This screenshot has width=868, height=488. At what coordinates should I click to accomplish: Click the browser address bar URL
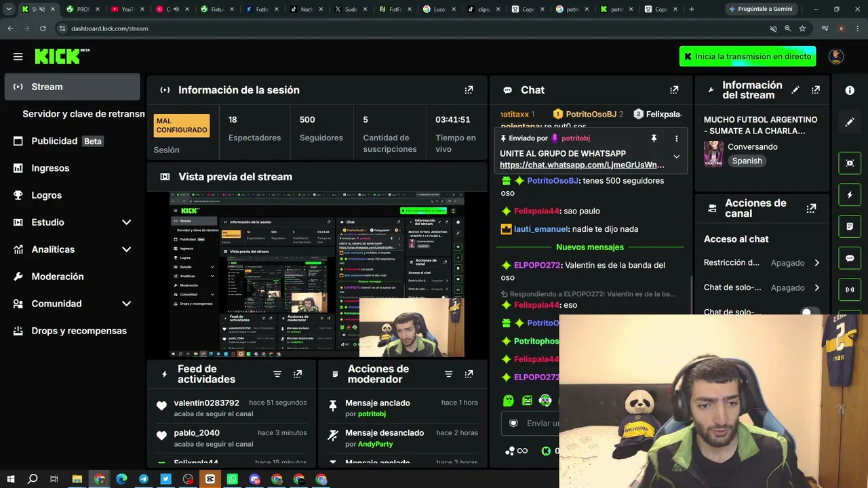(x=110, y=28)
